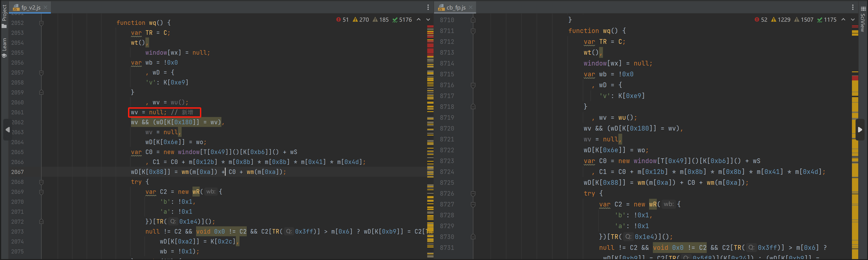Collapse the try block at line 8726
This screenshot has height=260, width=868.
473,194
